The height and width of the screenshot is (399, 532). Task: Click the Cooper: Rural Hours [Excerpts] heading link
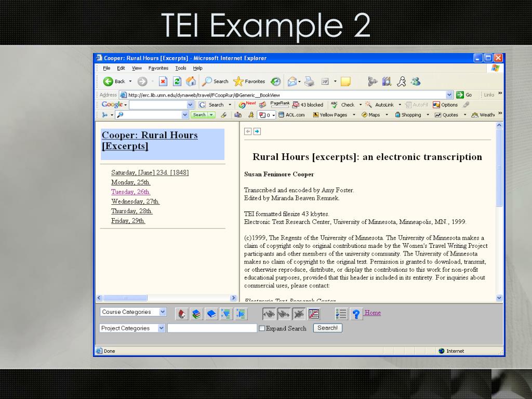coord(150,140)
